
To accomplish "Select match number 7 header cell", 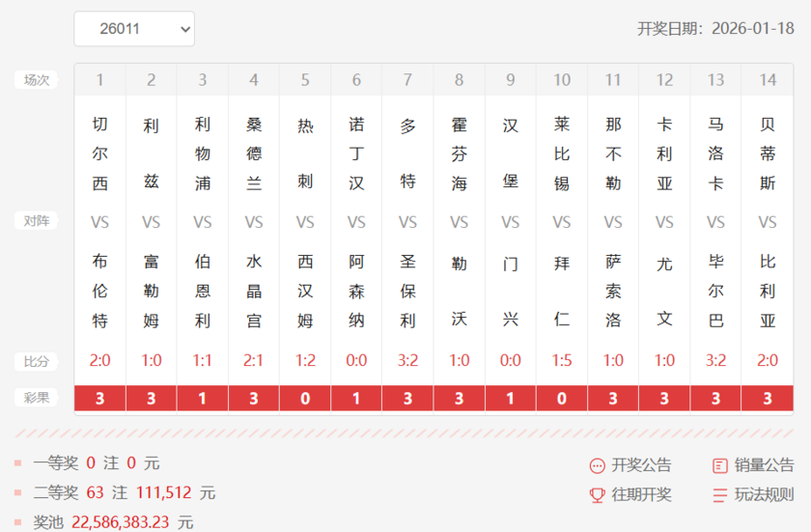I will point(407,80).
